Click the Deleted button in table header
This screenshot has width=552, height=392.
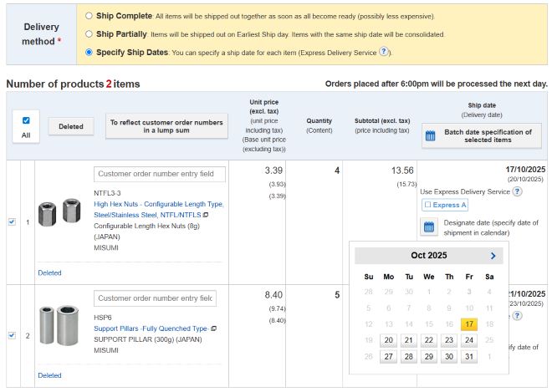(x=71, y=126)
